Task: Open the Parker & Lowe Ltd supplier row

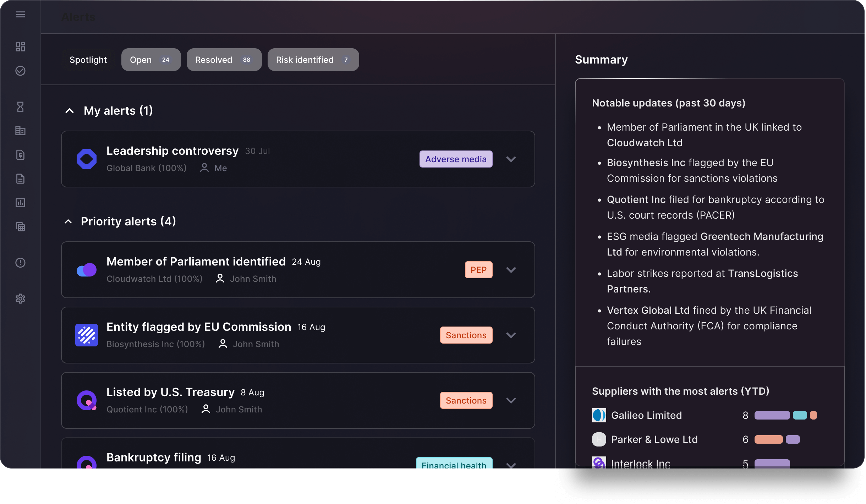Action: (654, 439)
